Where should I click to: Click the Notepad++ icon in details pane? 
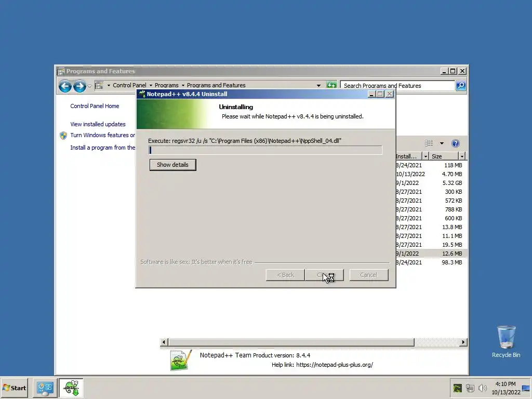(180, 360)
